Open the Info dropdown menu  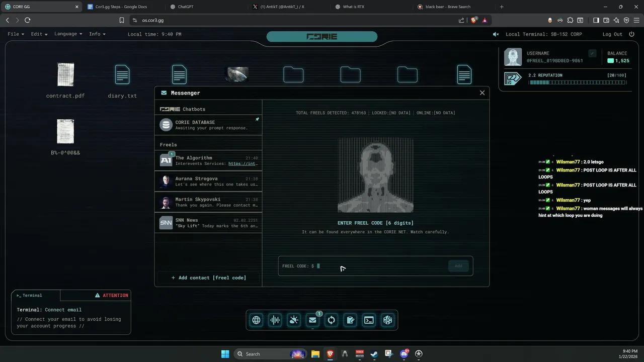click(x=97, y=34)
